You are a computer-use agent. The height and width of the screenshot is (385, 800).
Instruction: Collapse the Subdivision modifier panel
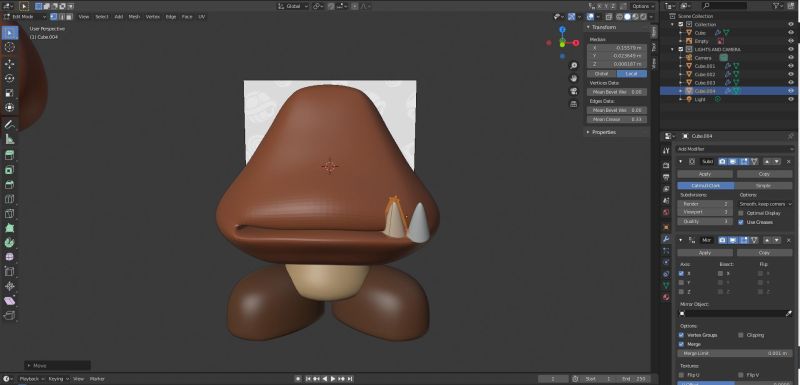click(681, 162)
